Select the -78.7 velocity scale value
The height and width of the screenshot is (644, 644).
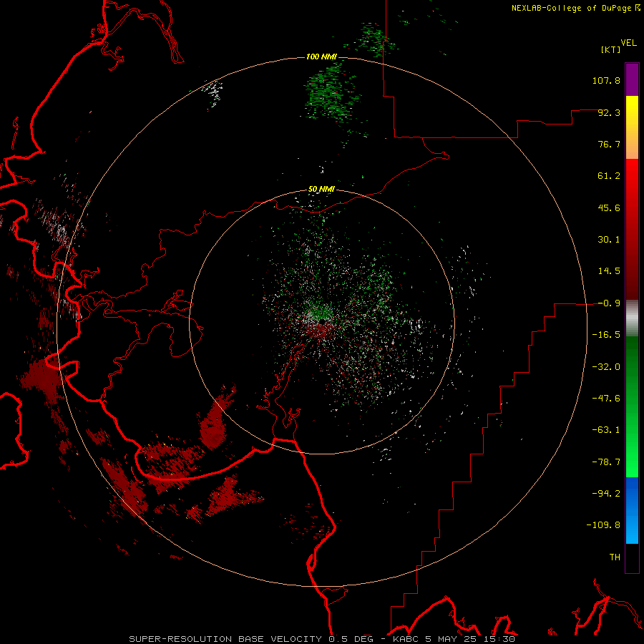(606, 462)
